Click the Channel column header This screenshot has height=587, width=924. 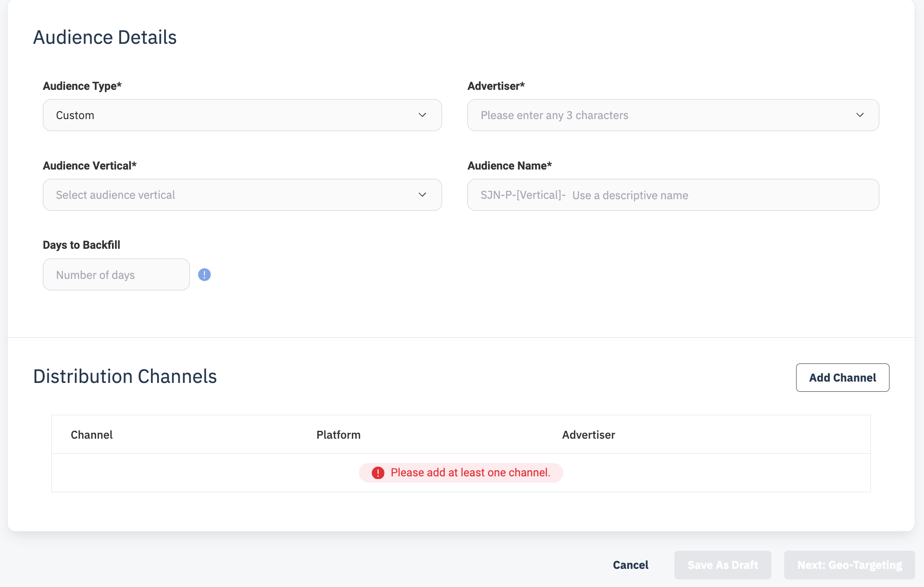click(92, 435)
